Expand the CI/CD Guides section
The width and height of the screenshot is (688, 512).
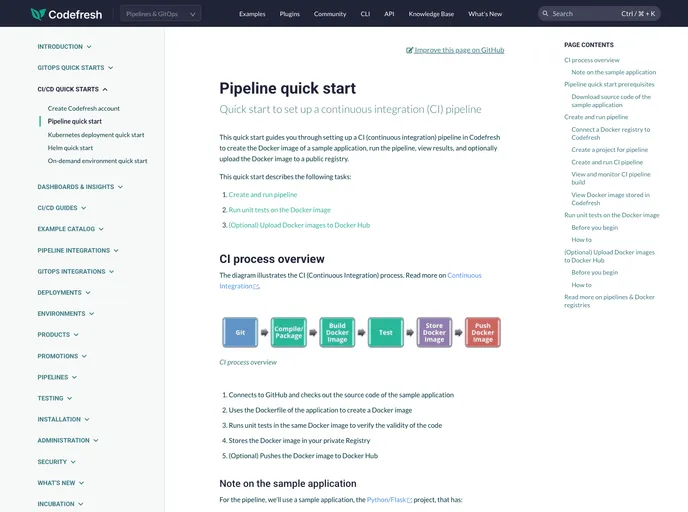coord(62,208)
